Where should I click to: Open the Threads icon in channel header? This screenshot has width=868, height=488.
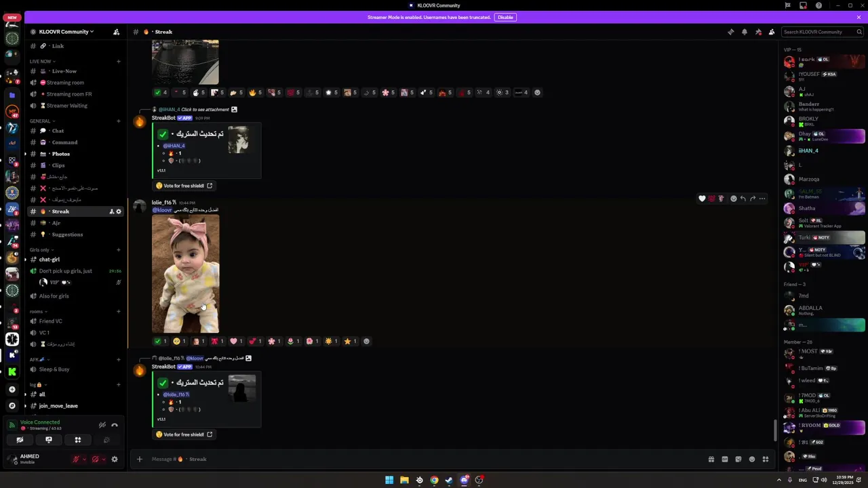[x=730, y=32]
